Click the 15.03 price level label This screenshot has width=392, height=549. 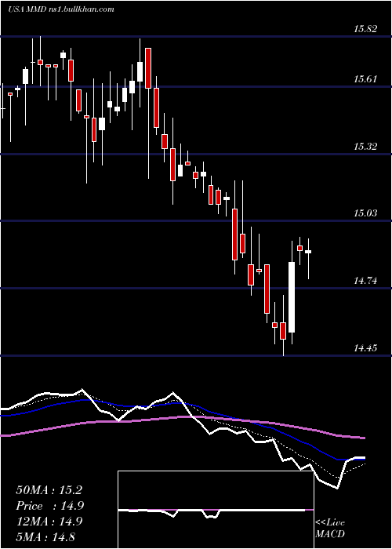pos(365,213)
